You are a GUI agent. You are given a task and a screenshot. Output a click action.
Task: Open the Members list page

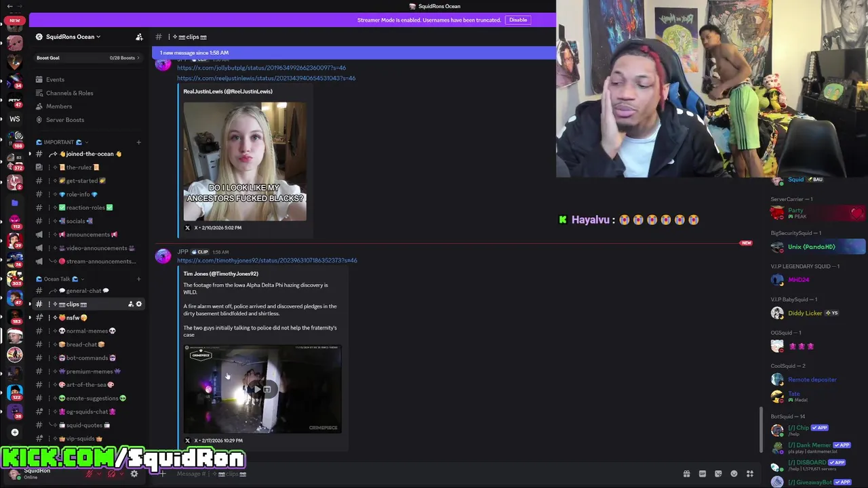tap(58, 106)
